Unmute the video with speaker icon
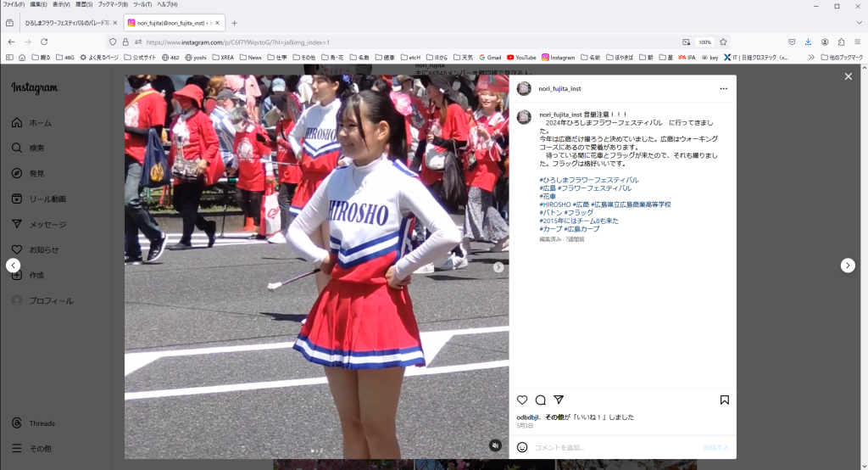The image size is (868, 470). (x=495, y=445)
